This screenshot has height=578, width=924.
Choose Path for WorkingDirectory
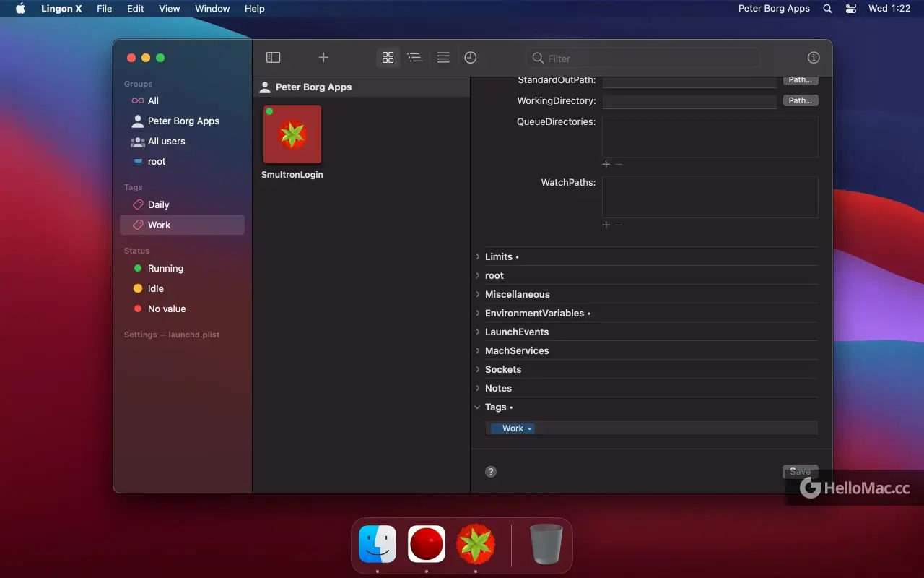click(x=801, y=100)
